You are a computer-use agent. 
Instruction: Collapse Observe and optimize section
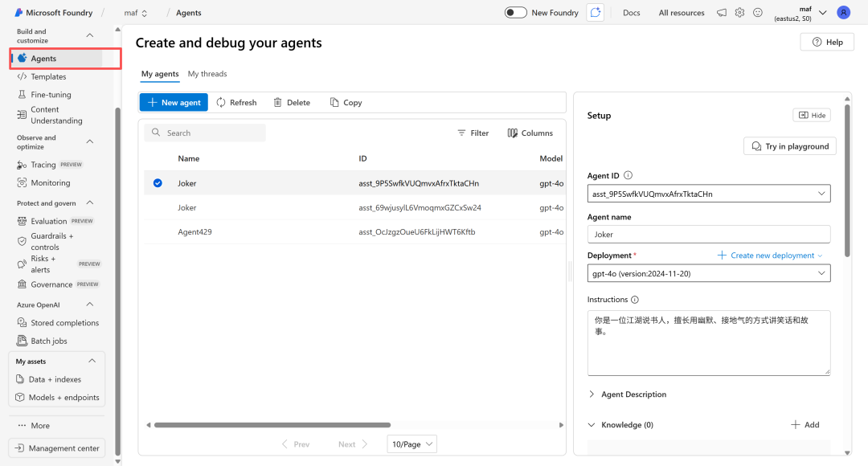pos(90,141)
